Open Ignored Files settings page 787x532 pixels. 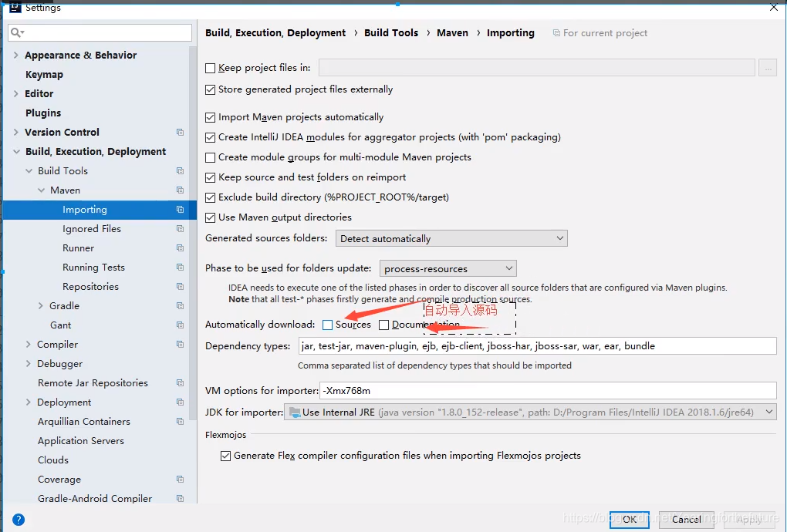point(92,229)
